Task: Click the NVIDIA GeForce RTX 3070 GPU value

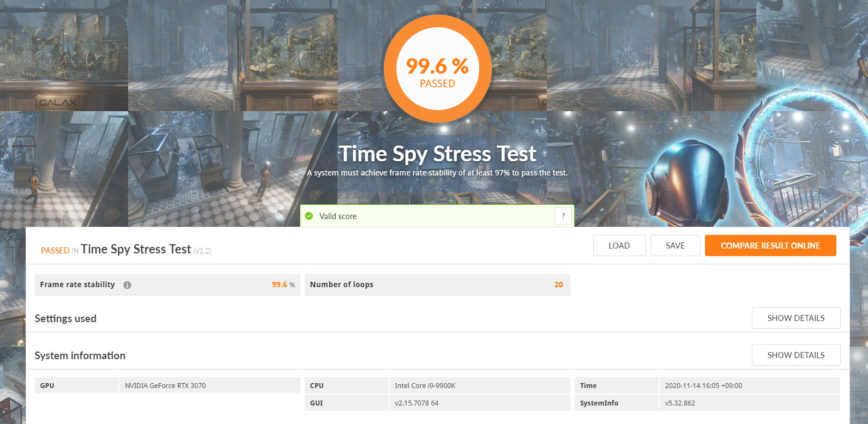Action: 165,386
